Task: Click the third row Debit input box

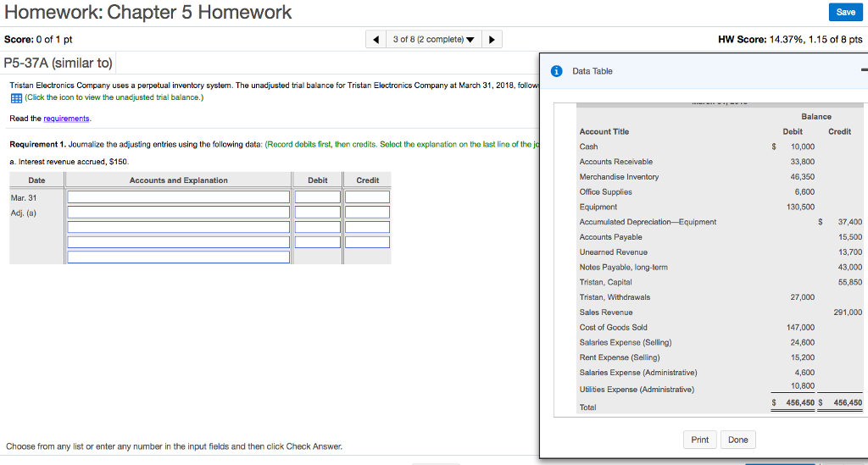Action: [318, 227]
